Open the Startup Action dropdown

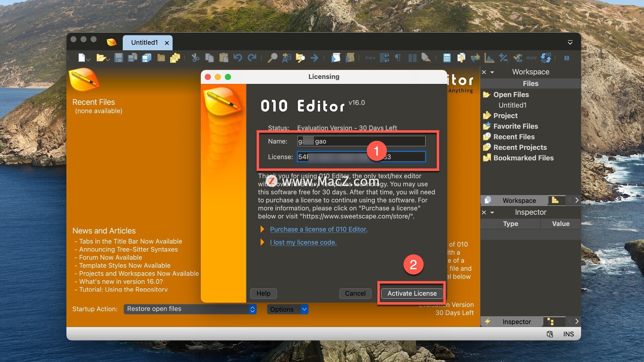point(190,309)
